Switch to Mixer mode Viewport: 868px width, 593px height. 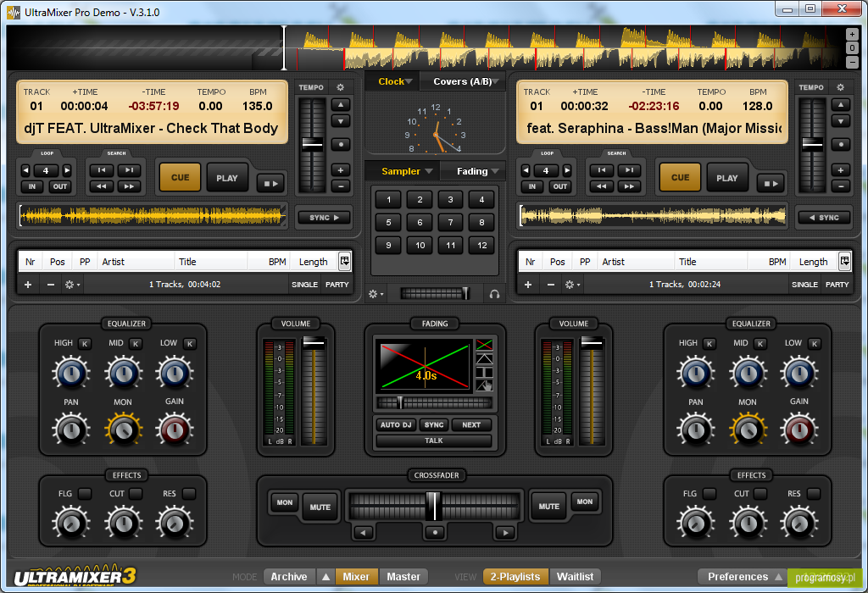tap(355, 576)
